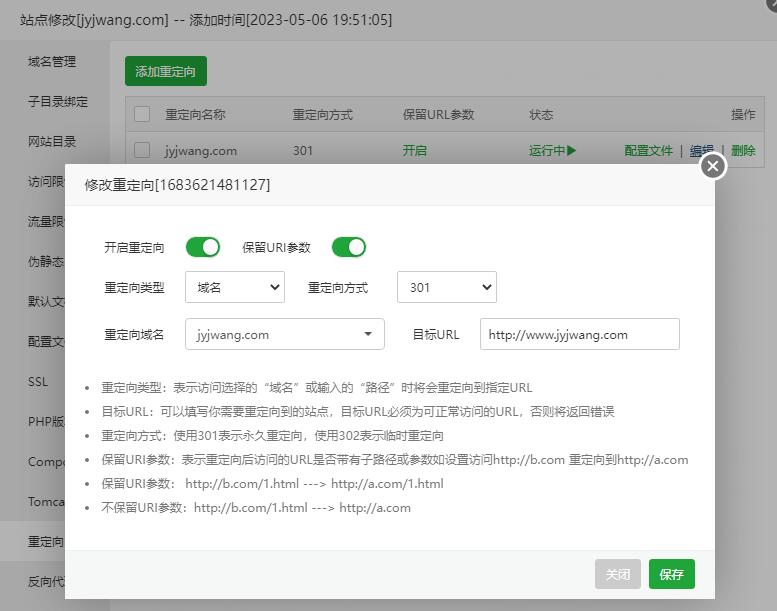Select the SSL sidebar tab

(x=38, y=381)
